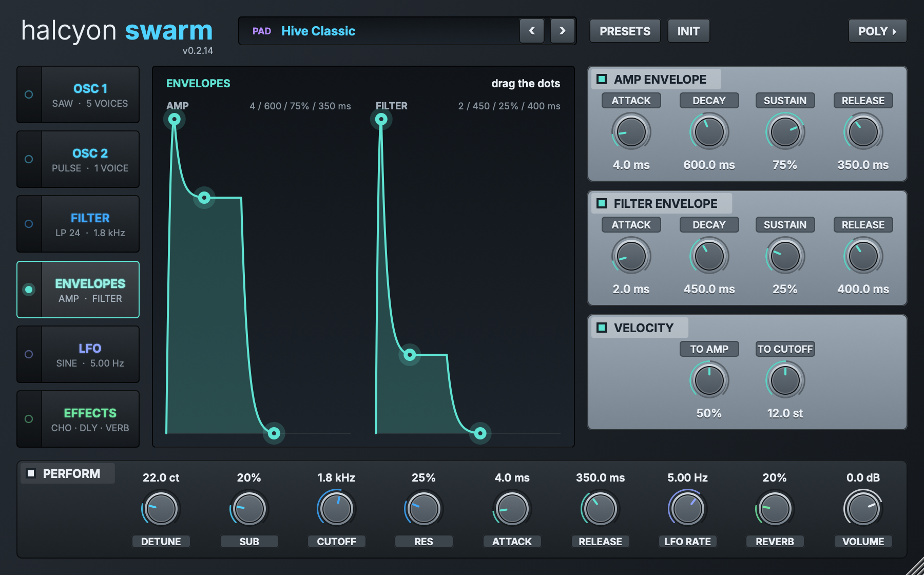Click the amp envelope sustain dot

[204, 198]
